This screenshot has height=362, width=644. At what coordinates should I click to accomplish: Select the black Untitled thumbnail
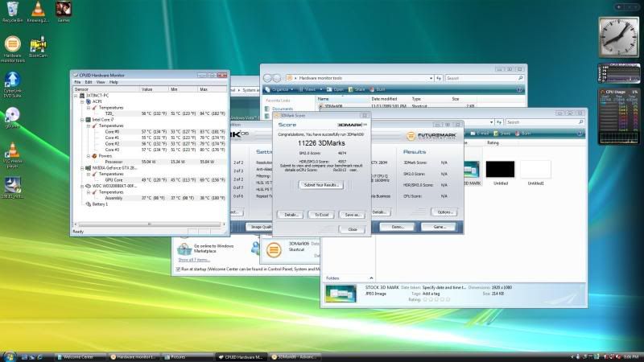click(x=500, y=169)
